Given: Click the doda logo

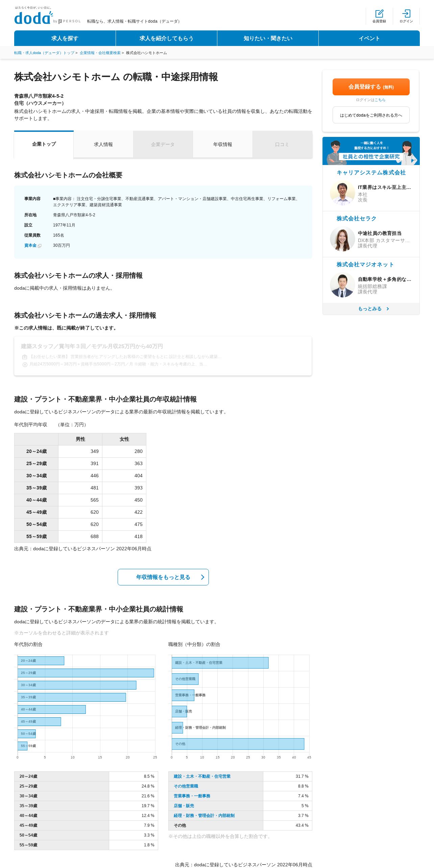Looking at the screenshot, I should (33, 18).
